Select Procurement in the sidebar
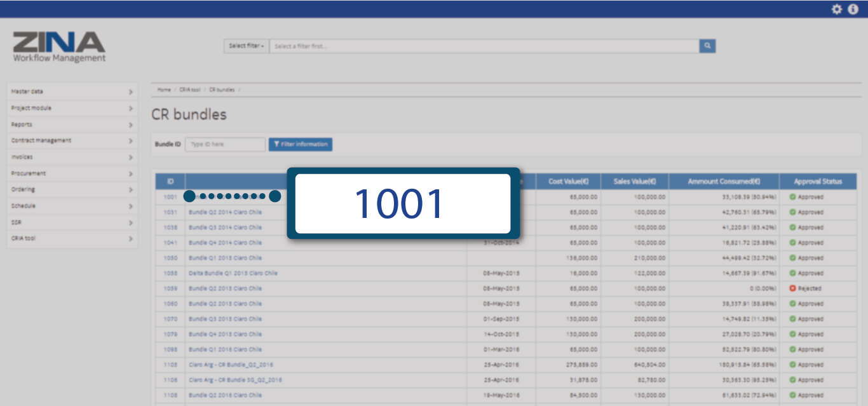This screenshot has width=868, height=406. pos(72,173)
